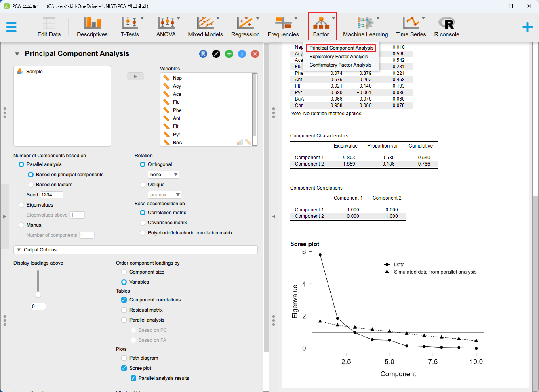Remove the analysis with the red X
539x392 pixels.
click(255, 54)
